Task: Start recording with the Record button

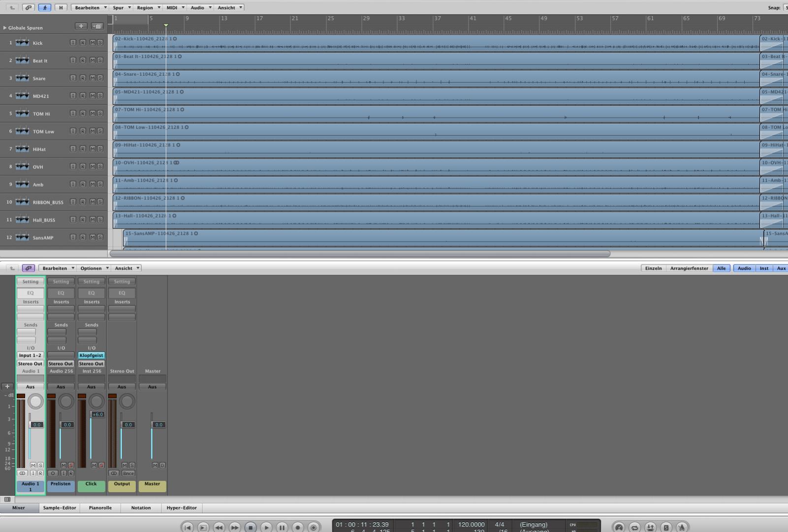Action: [x=298, y=527]
